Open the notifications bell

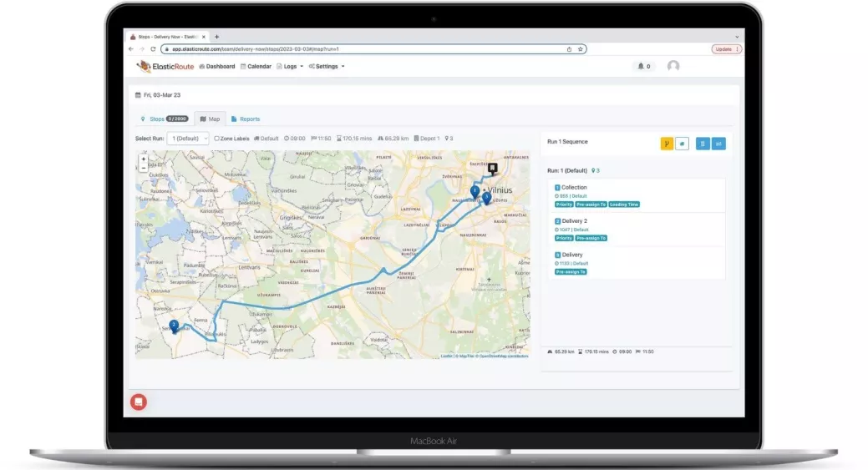coord(644,66)
